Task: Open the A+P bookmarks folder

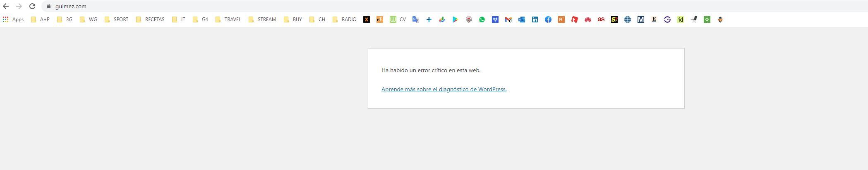Action: tap(40, 19)
